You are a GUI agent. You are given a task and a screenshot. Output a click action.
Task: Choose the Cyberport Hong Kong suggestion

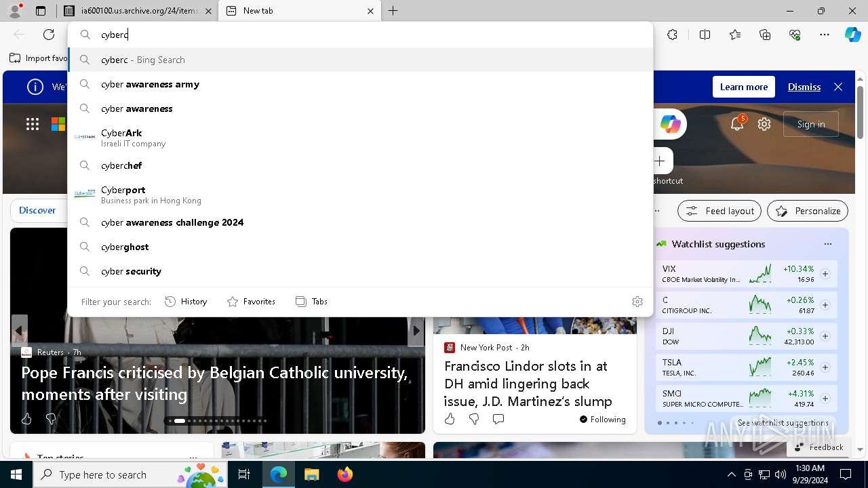tap(360, 195)
